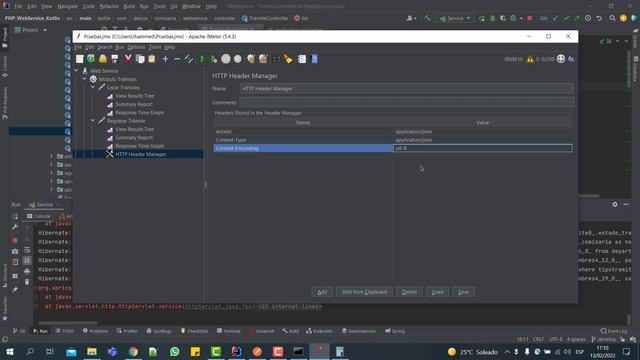The height and width of the screenshot is (360, 640).
Task: Click the Copy icon in JMeter toolbar
Action: click(x=140, y=59)
